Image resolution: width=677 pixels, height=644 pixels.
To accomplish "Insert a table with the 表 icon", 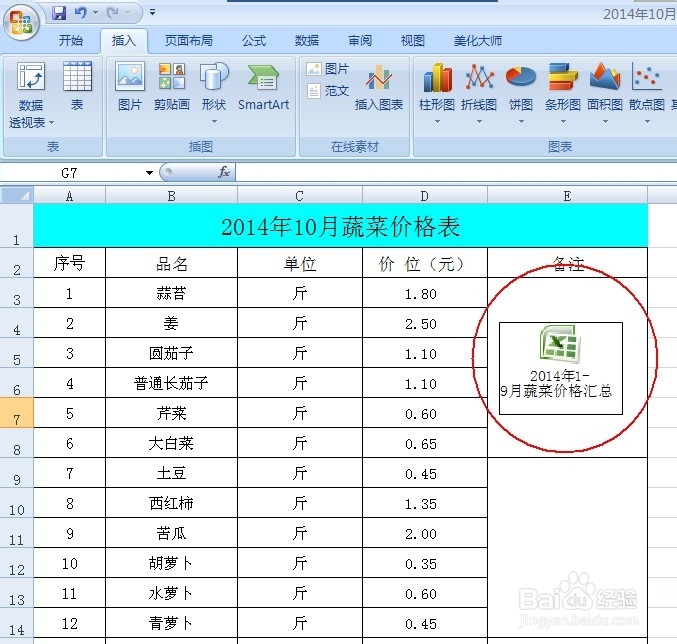I will pos(77,86).
